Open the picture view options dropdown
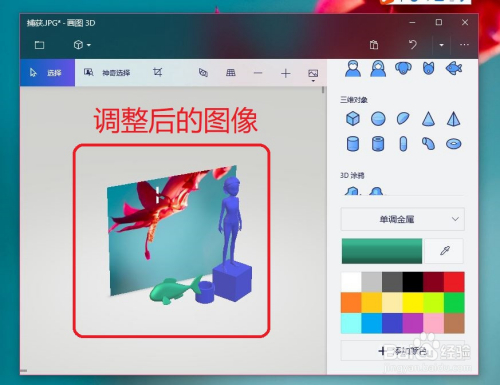The height and width of the screenshot is (385, 500). [313, 75]
